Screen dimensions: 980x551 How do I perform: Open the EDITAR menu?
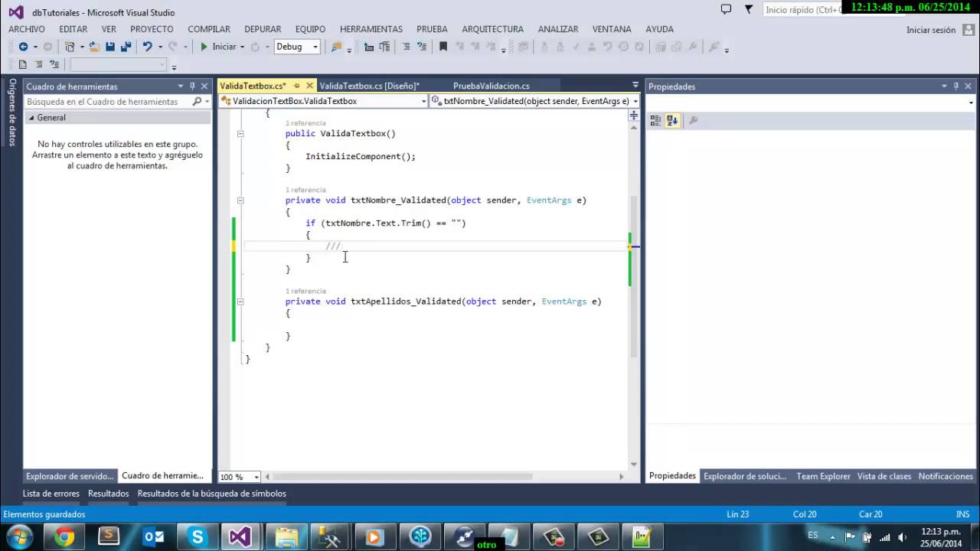(x=73, y=29)
